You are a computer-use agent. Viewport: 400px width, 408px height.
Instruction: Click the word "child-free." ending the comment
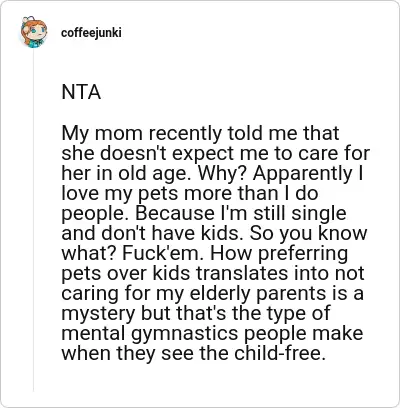pos(279,353)
